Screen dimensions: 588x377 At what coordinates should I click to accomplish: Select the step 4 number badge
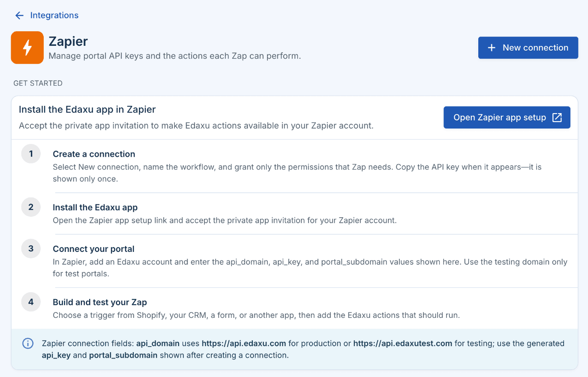31,302
